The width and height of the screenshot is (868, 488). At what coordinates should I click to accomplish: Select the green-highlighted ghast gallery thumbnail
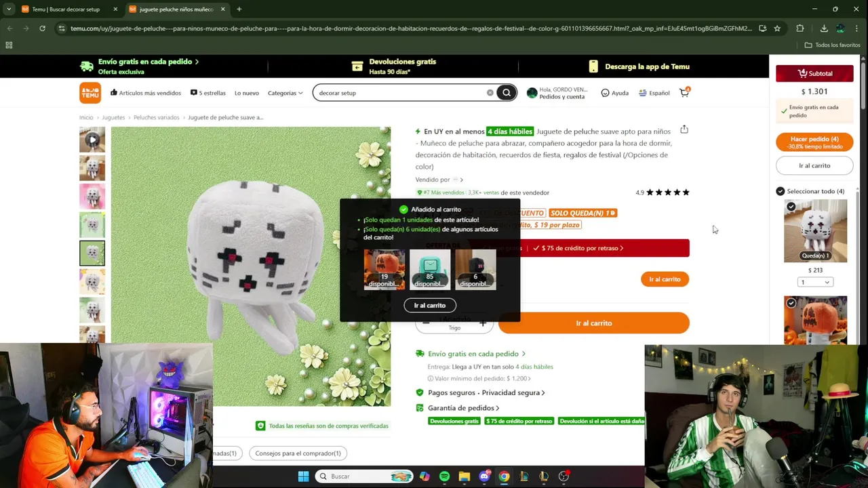tap(92, 253)
